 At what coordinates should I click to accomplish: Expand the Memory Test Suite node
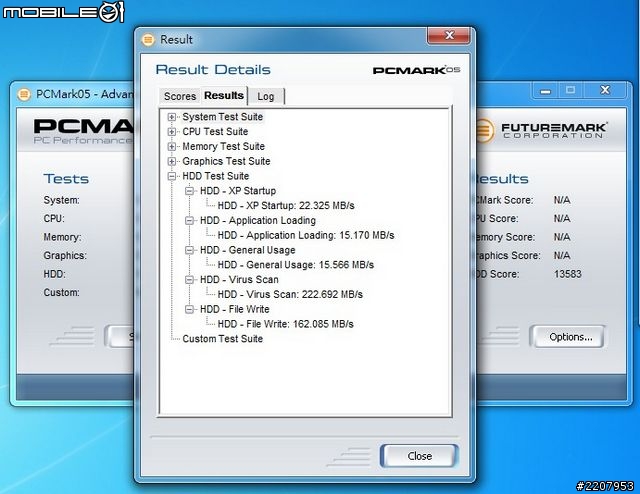coord(172,147)
